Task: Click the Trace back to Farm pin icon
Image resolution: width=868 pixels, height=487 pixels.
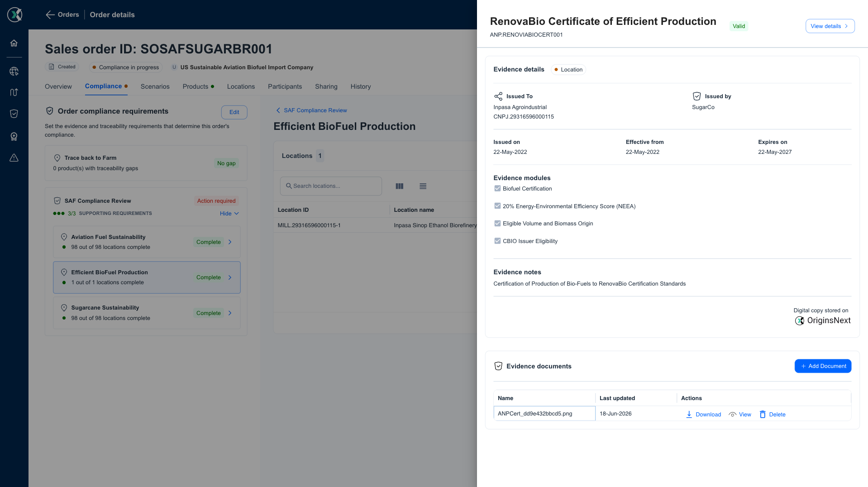Action: (57, 158)
